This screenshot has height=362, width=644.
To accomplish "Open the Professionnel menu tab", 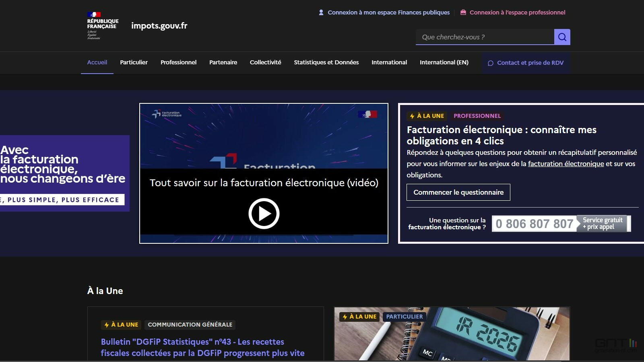I will pyautogui.click(x=178, y=62).
